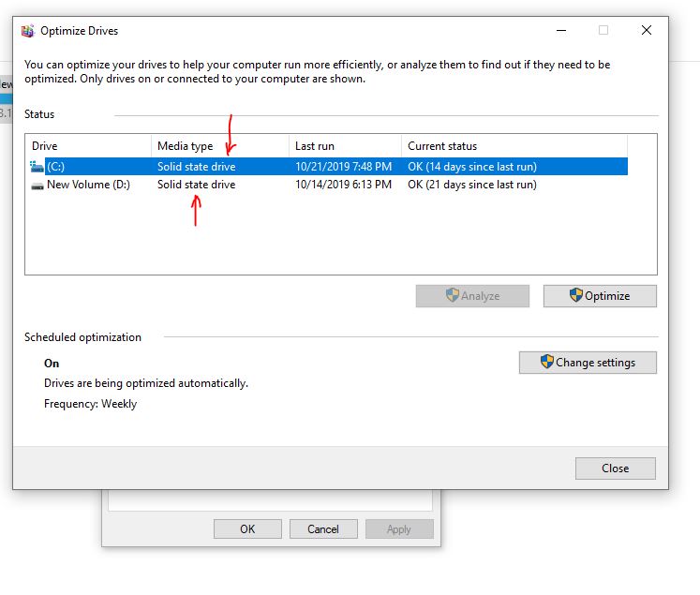The image size is (700, 595).
Task: Click the D: drive's last run date 10/14/2019
Action: (343, 186)
